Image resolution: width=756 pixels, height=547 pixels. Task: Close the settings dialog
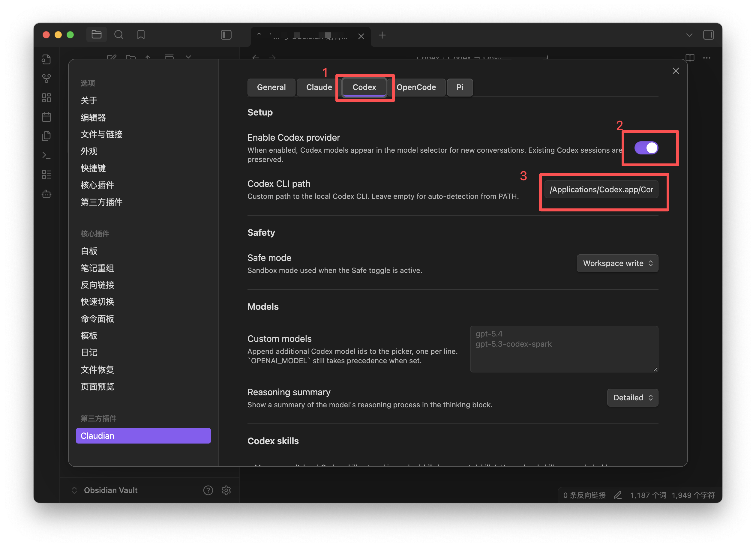[x=676, y=70]
